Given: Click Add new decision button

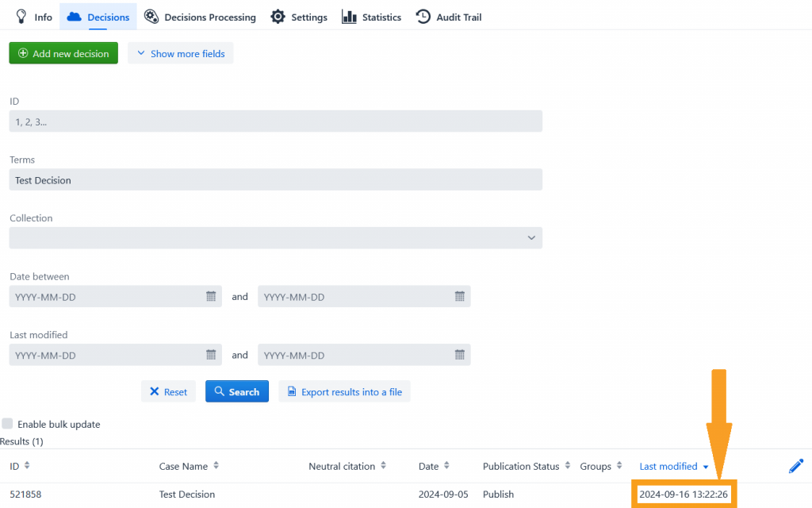Looking at the screenshot, I should point(63,54).
